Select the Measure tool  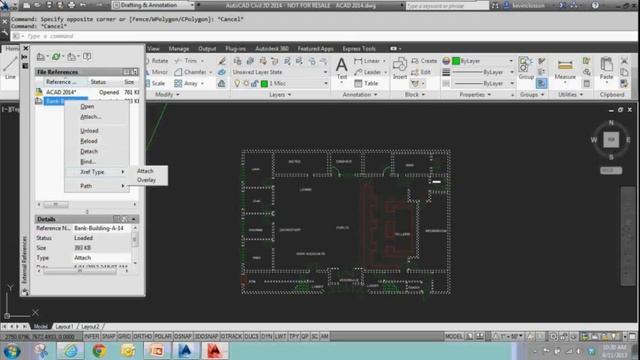coord(565,69)
